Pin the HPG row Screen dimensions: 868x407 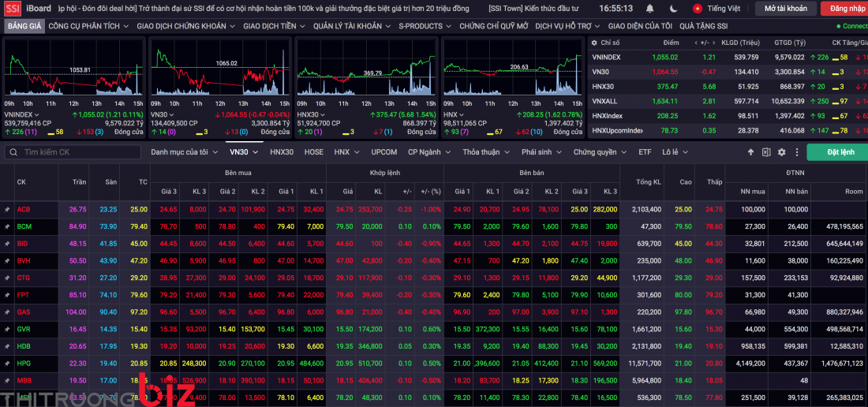tap(7, 364)
